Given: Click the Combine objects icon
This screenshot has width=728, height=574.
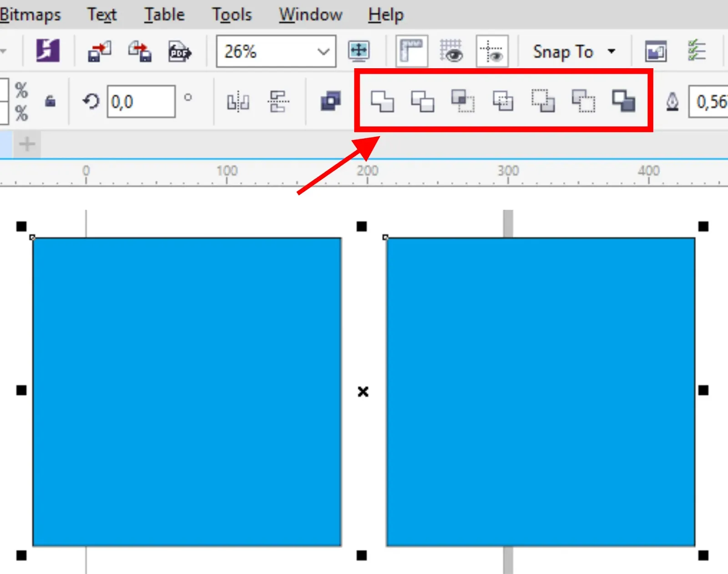Looking at the screenshot, I should (x=331, y=101).
